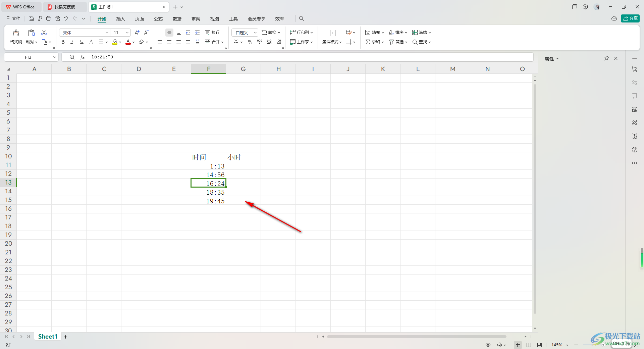The height and width of the screenshot is (349, 644).
Task: Expand the 冻结 freeze panes dropdown
Action: [430, 33]
